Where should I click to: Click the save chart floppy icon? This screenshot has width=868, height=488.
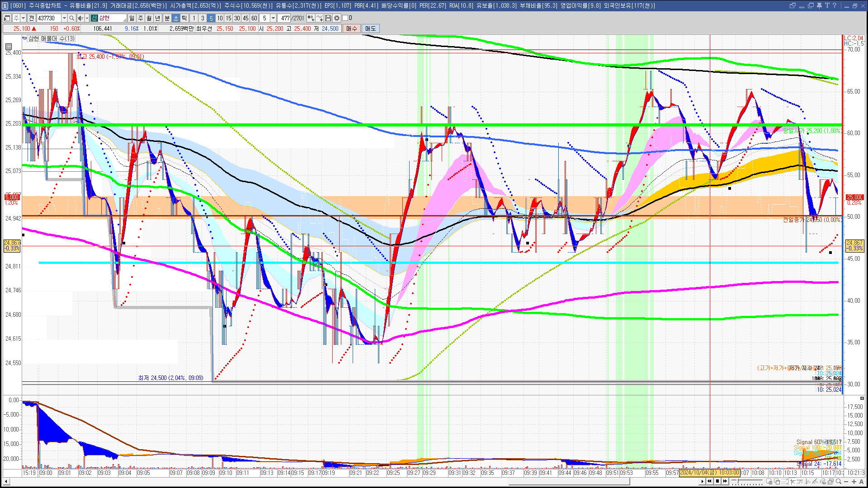click(x=328, y=18)
